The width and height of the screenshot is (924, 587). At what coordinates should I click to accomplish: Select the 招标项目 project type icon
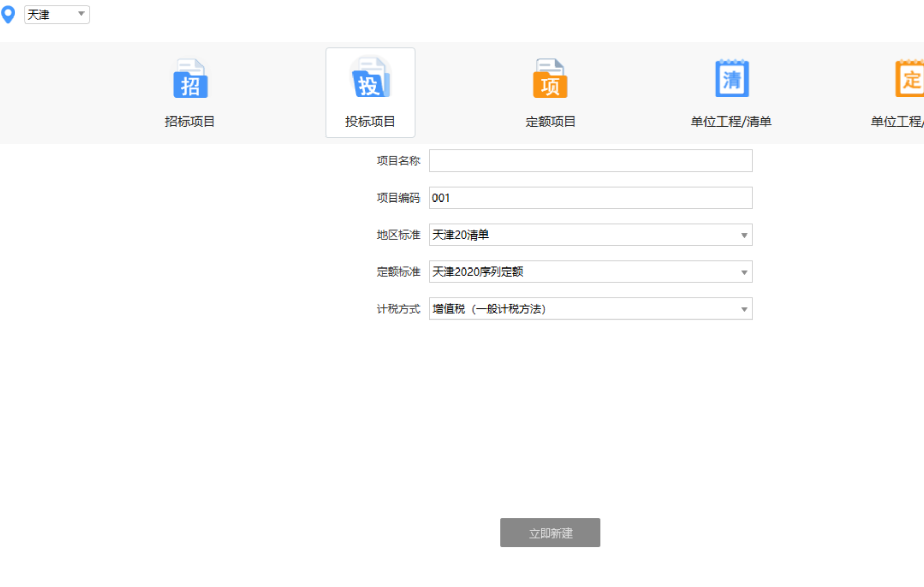click(190, 78)
